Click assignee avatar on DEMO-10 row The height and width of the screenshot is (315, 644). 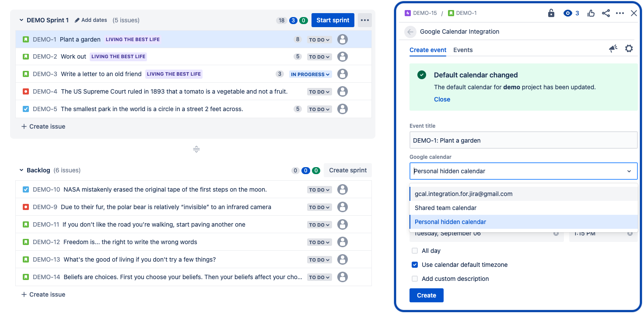[x=343, y=190]
